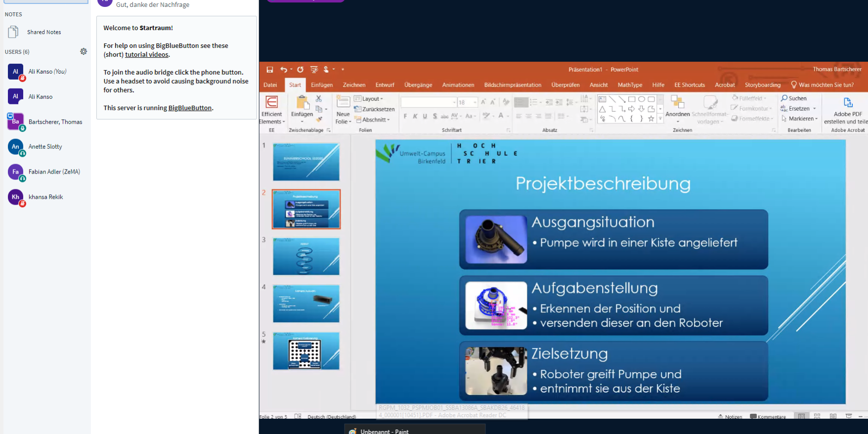The width and height of the screenshot is (868, 434).
Task: Click the Save icon in PowerPoint
Action: click(x=270, y=70)
